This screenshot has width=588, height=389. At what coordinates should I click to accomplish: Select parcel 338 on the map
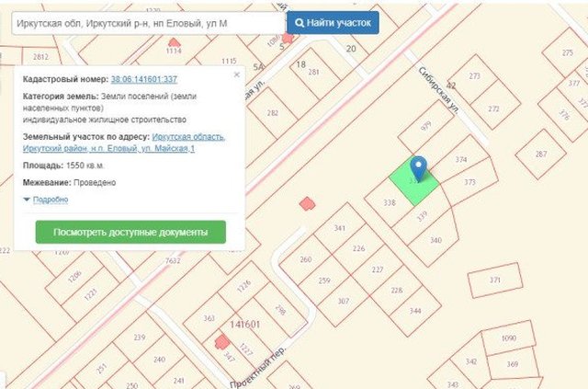click(390, 202)
